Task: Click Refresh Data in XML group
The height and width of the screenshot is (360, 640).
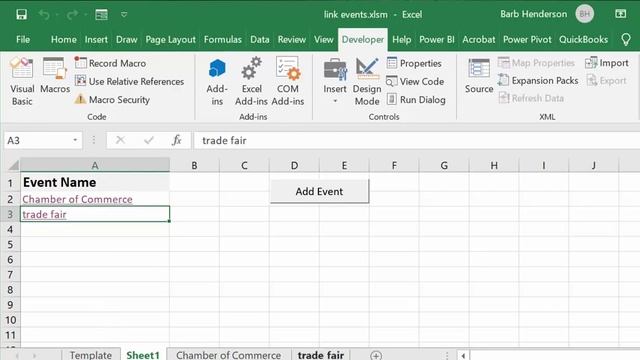Action: [x=531, y=98]
